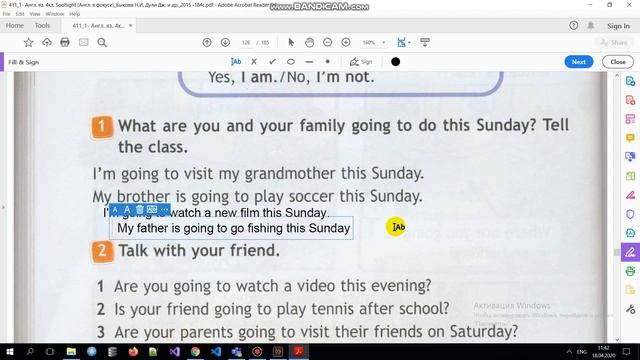Open Create PDF tool in right sidebar

pyautogui.click(x=630, y=100)
